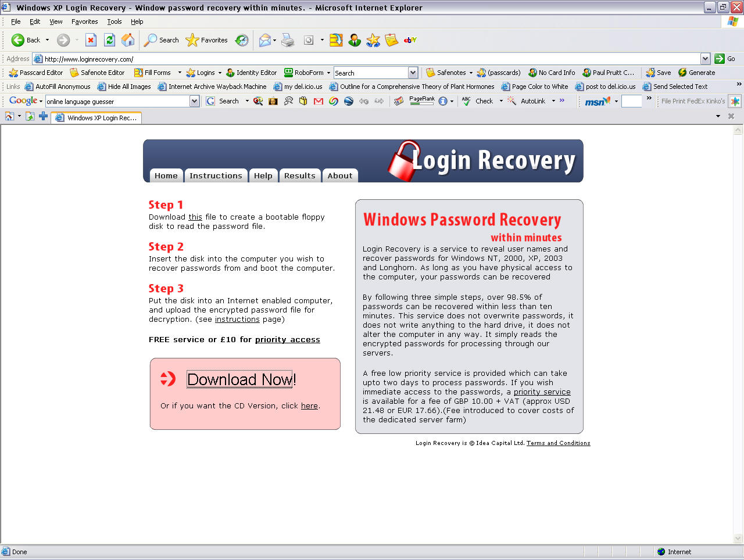
Task: Open the View menu
Action: point(56,21)
